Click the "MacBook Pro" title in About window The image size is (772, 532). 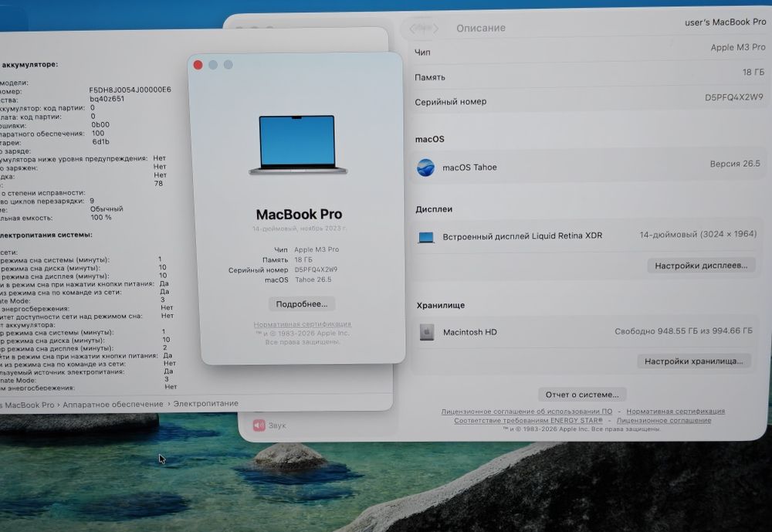click(299, 215)
